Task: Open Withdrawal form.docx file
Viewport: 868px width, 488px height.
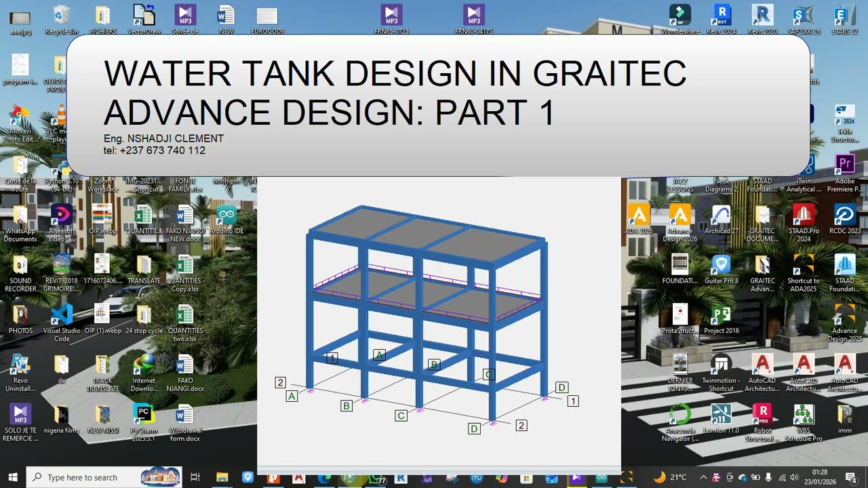Action: [x=185, y=422]
